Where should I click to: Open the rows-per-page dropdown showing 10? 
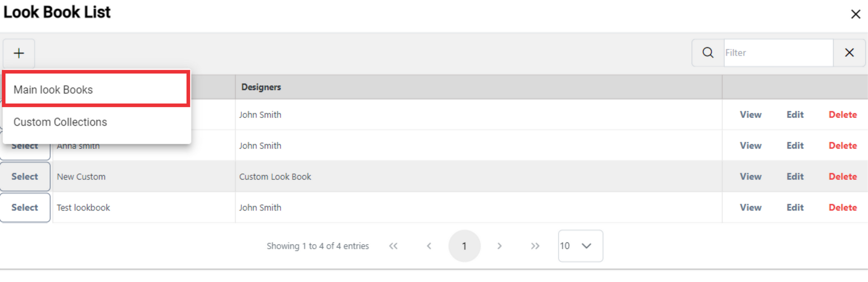click(580, 246)
